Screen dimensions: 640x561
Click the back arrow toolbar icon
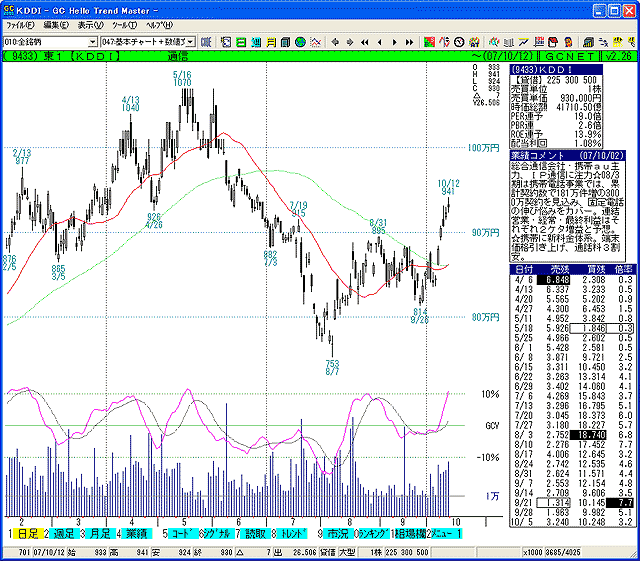click(x=335, y=42)
